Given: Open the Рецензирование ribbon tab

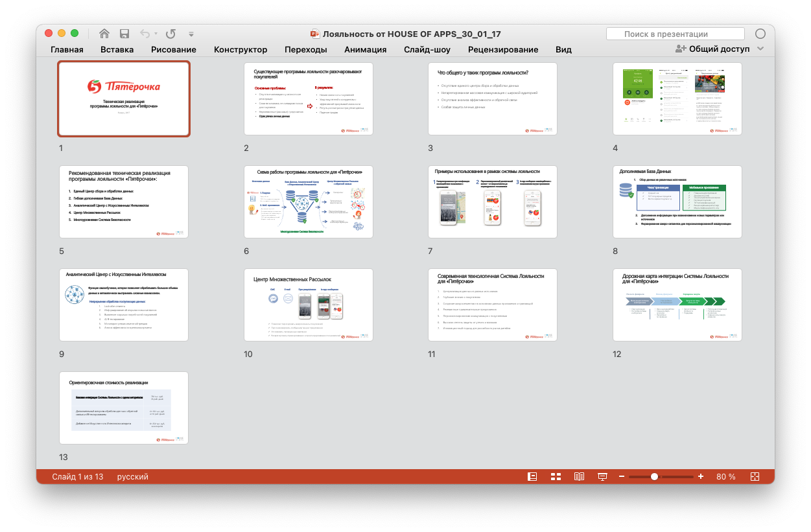Looking at the screenshot, I should (x=503, y=49).
